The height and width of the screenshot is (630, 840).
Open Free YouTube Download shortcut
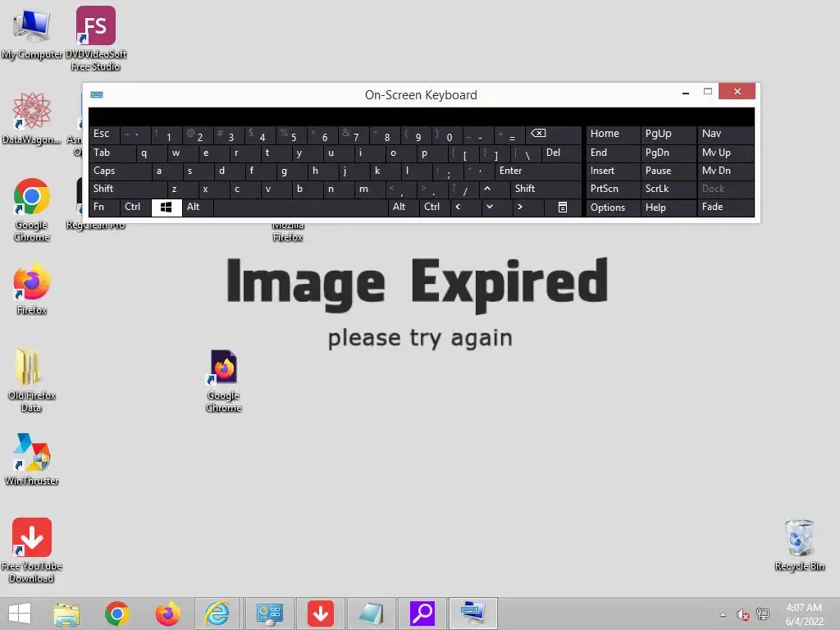pyautogui.click(x=32, y=550)
